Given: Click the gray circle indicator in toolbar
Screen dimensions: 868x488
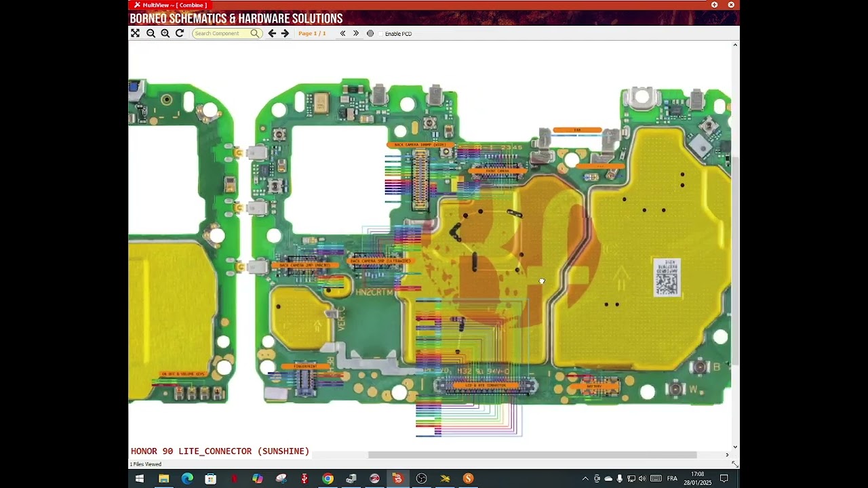Looking at the screenshot, I should (370, 33).
